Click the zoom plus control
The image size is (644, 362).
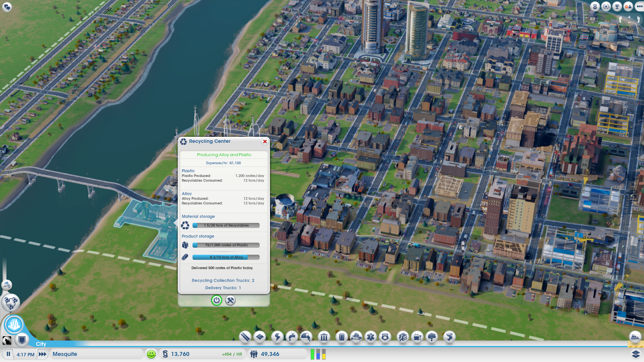point(629,17)
